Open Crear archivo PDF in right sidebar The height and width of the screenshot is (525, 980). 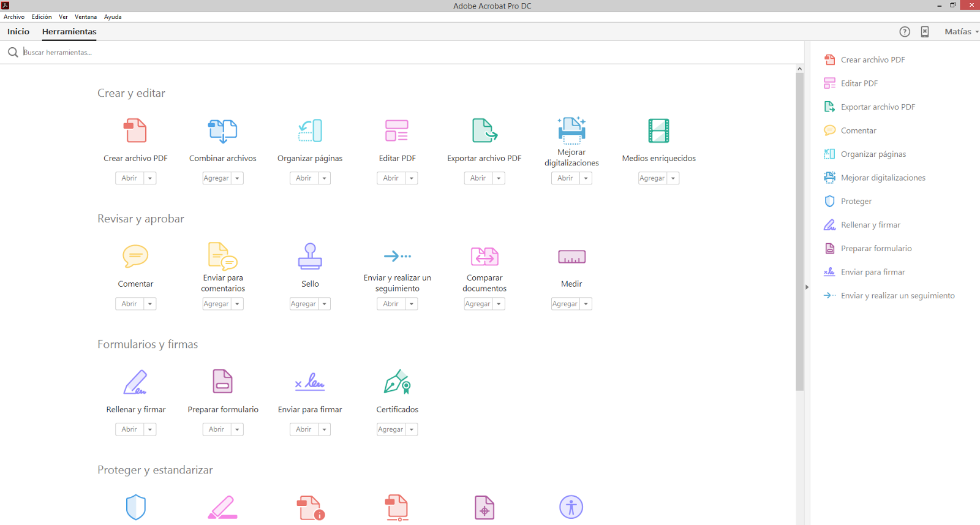864,59
